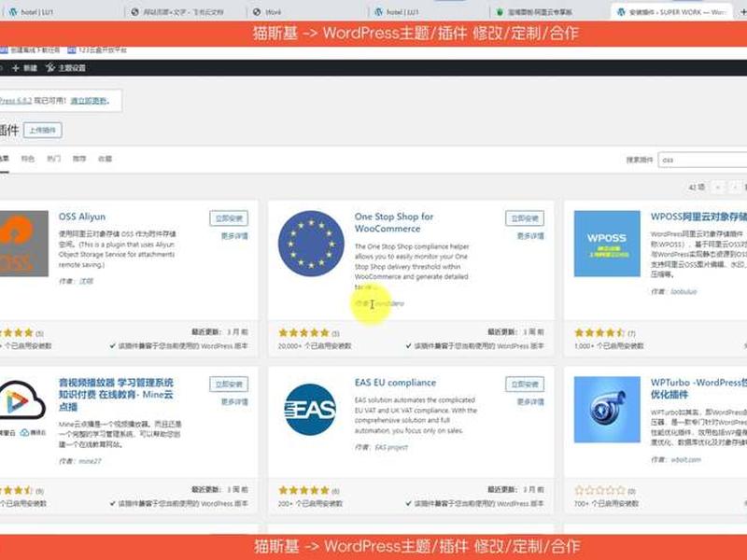Open the OSS Aliyun plugin icon
Viewport: 747px width, 560px height.
coord(24,244)
